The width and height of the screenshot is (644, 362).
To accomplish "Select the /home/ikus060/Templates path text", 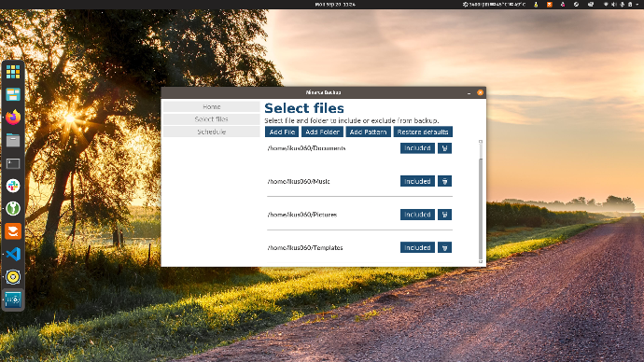I will pos(305,248).
